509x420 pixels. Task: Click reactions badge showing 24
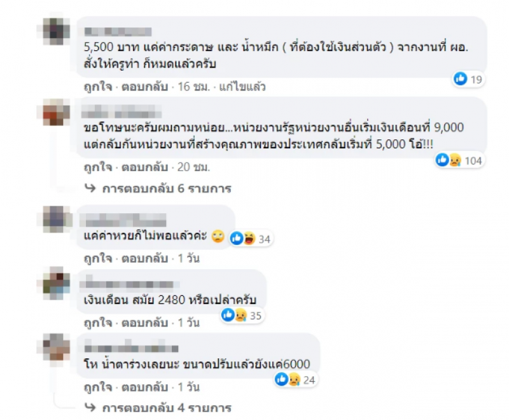click(295, 379)
